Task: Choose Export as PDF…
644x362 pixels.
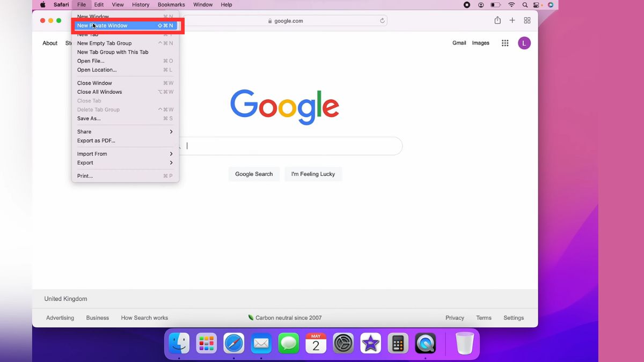Action: click(125, 141)
